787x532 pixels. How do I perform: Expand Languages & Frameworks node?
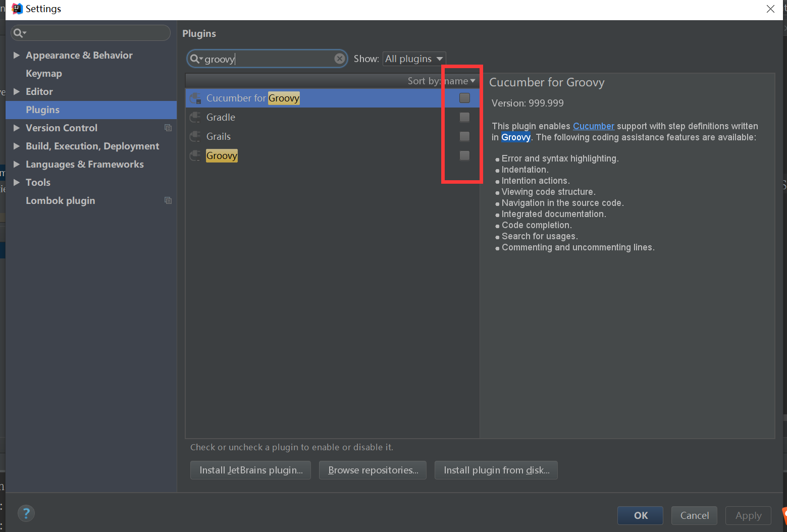[17, 164]
